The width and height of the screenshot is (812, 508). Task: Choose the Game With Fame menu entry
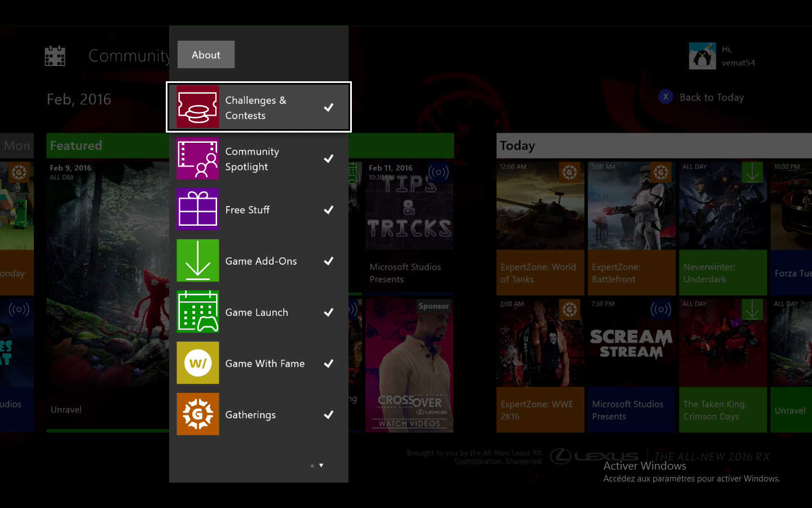265,364
